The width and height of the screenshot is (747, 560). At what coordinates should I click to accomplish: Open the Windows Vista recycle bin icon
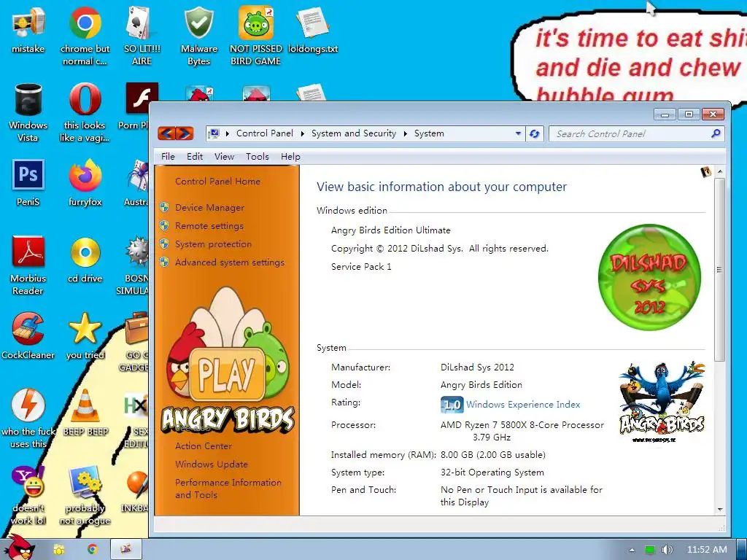coord(28,112)
